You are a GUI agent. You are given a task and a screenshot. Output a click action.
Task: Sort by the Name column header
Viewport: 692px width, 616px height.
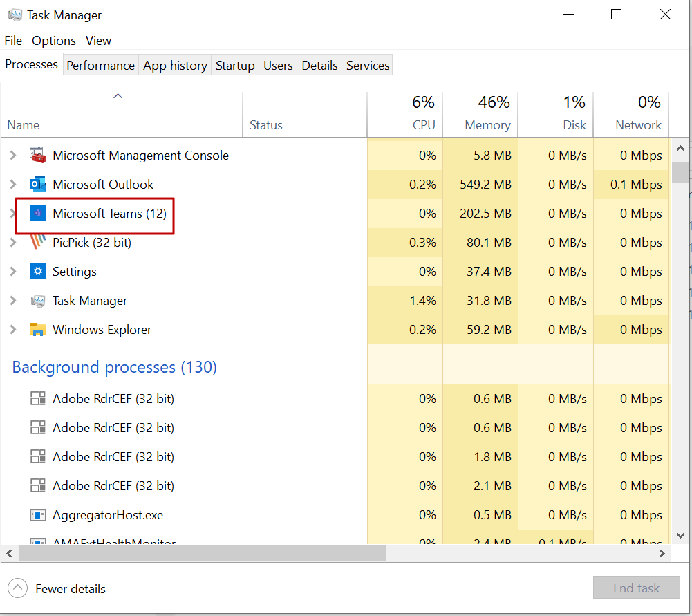coord(122,114)
